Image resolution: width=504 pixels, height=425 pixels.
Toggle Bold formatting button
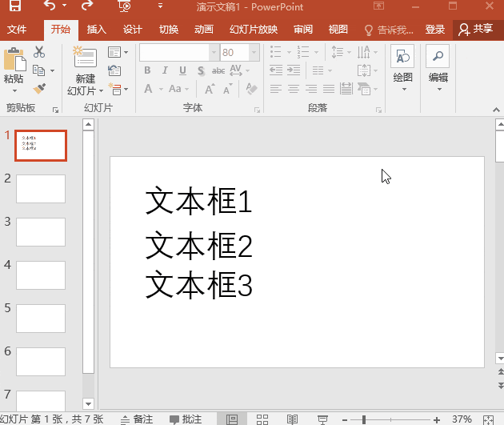coord(147,70)
